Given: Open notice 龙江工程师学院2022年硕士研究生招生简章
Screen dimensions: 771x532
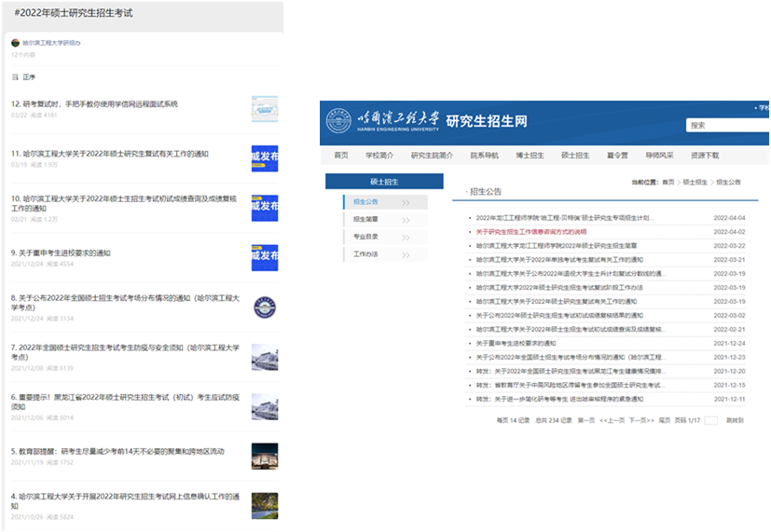Looking at the screenshot, I should (x=557, y=246).
